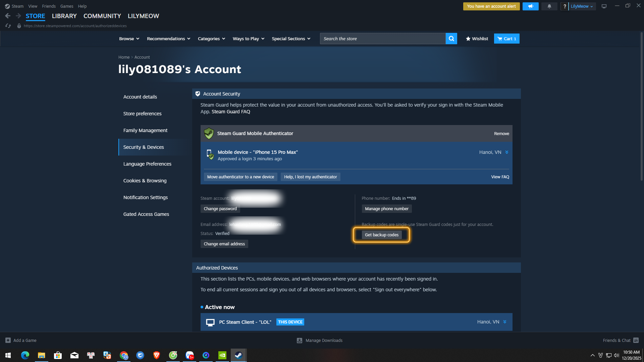Open the COMMUNITY tab
The width and height of the screenshot is (644, 362).
click(x=102, y=16)
